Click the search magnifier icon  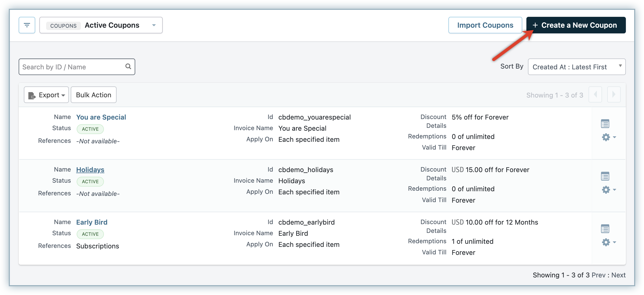tap(128, 67)
